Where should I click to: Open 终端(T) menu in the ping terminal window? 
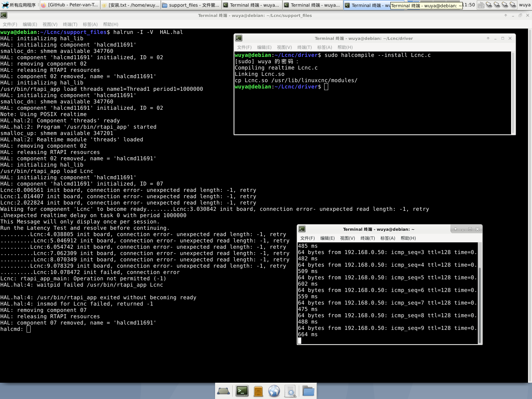368,238
